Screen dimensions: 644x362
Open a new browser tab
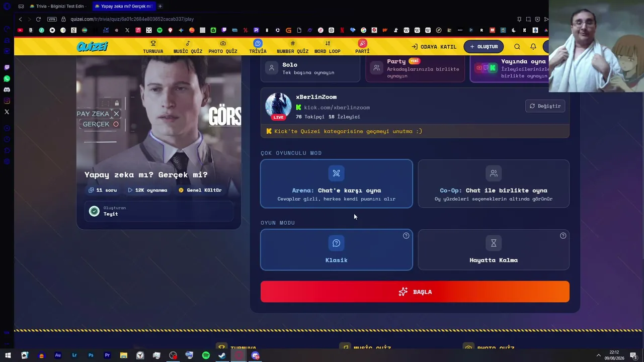[160, 6]
